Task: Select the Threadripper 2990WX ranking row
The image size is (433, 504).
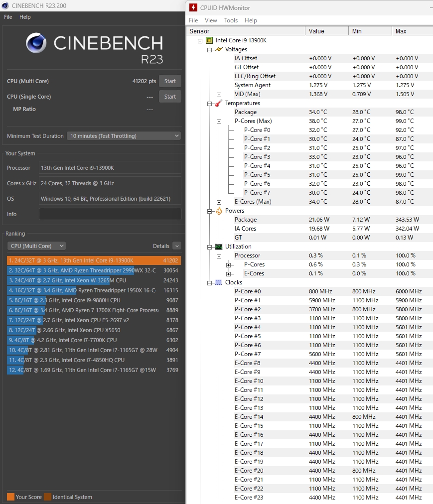Action: coord(94,270)
